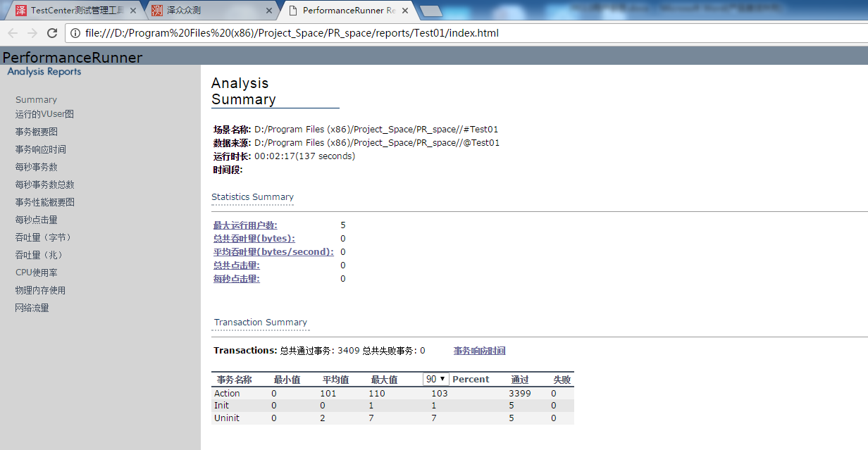This screenshot has width=868, height=450.
Task: Select CPU使用率 in the sidebar
Action: pos(37,273)
